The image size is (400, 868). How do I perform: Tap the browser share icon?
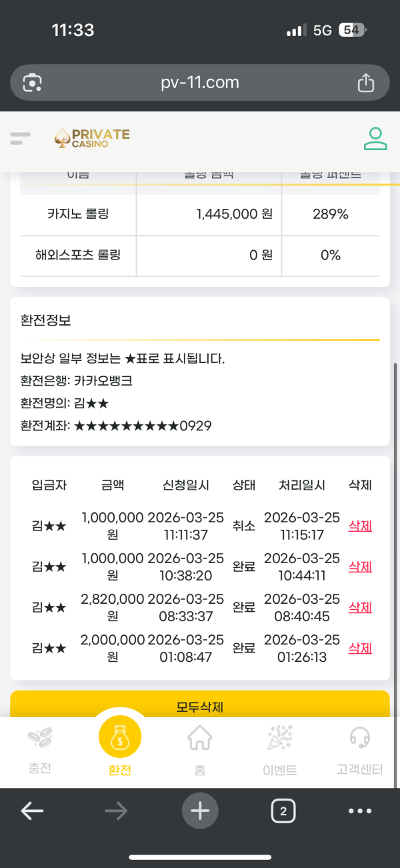point(365,83)
